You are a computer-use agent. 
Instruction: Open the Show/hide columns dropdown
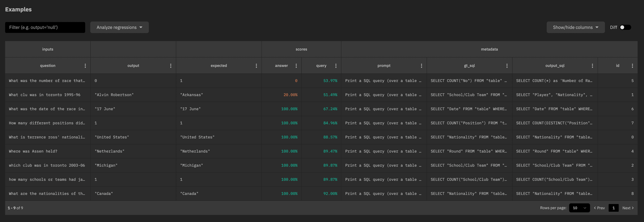pyautogui.click(x=575, y=27)
